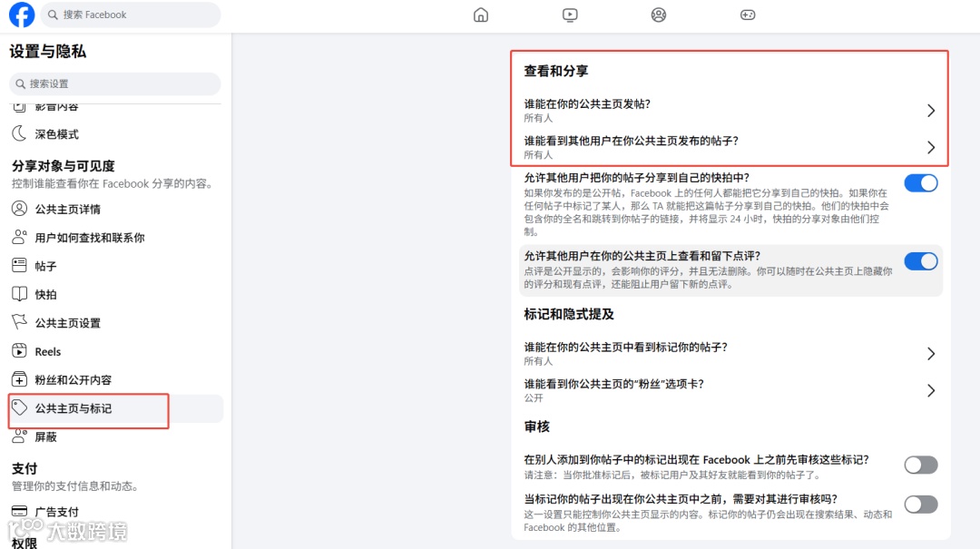Click the 审核 section heading
The height and width of the screenshot is (549, 980).
(537, 426)
